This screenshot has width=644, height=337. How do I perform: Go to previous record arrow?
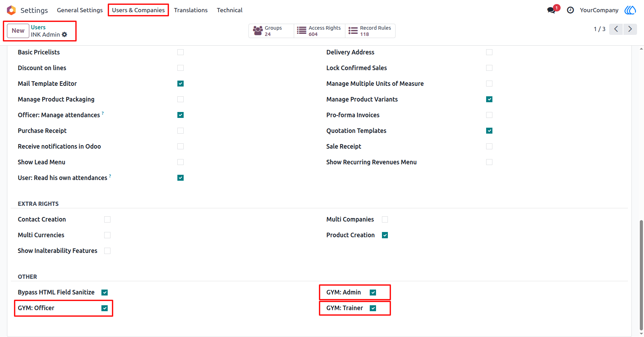tap(616, 29)
